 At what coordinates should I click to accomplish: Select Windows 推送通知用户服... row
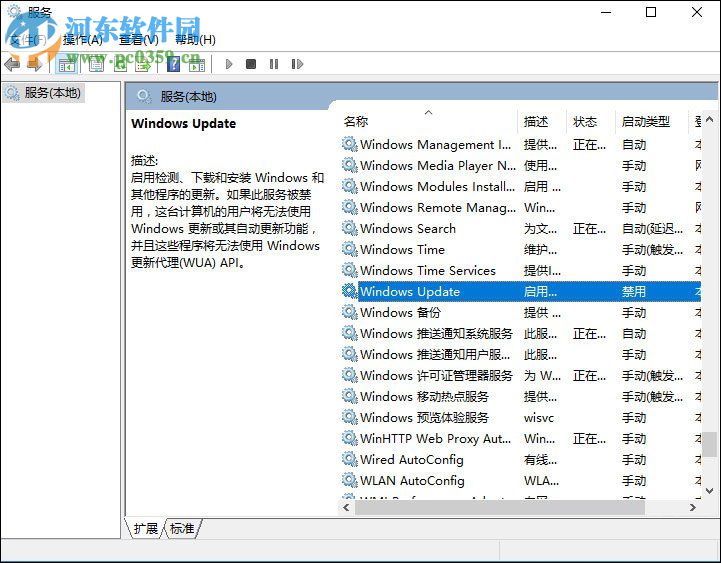click(521, 355)
